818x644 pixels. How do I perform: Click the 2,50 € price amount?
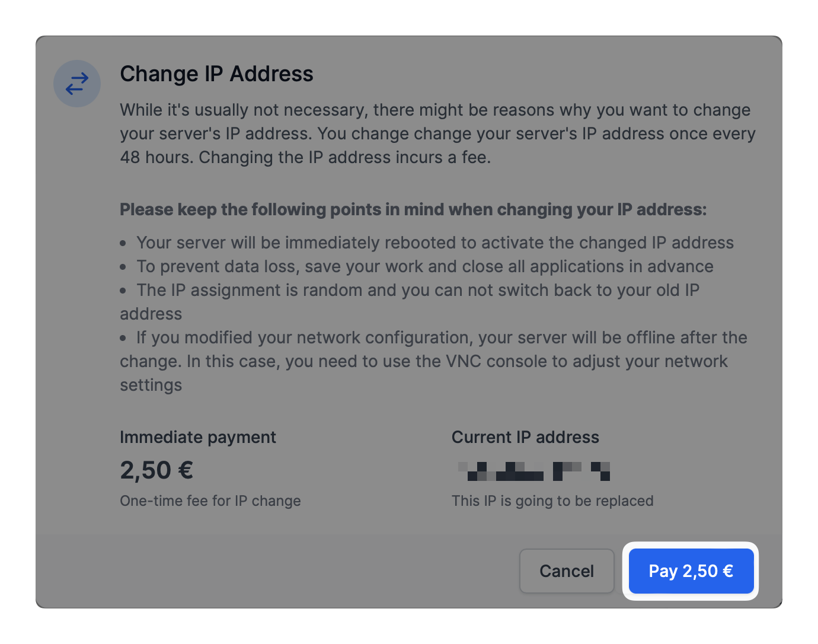pyautogui.click(x=156, y=470)
